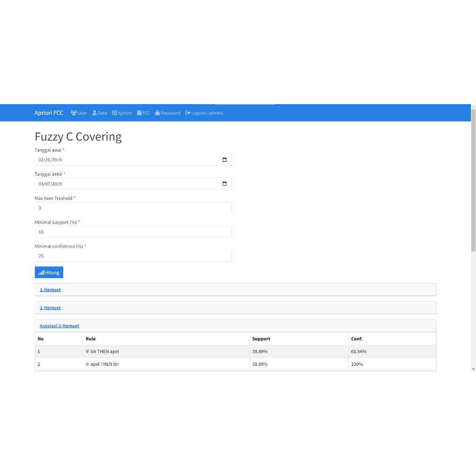Expand the 1-itemset panel

(x=50, y=290)
